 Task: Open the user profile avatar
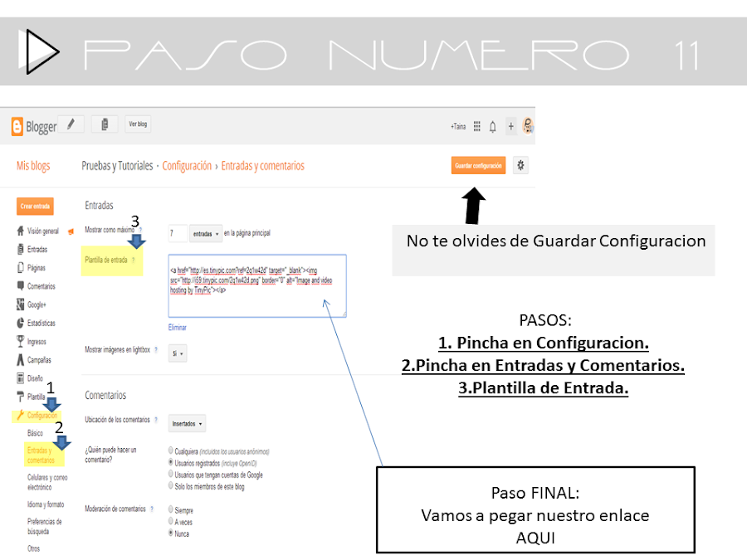tap(528, 126)
